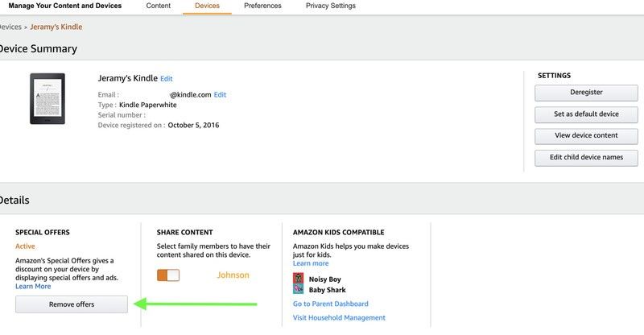The height and width of the screenshot is (335, 644).
Task: Click the Noisy Boy profile avatar
Action: point(298,279)
